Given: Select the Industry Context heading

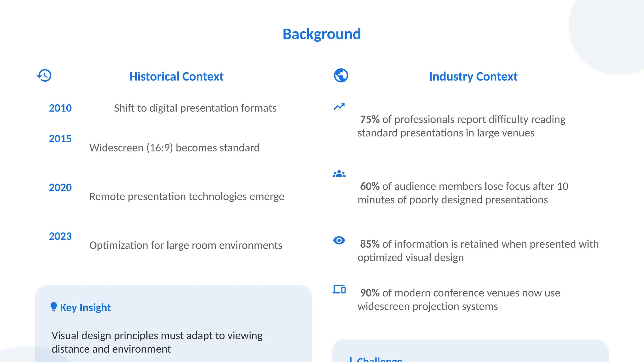Looking at the screenshot, I should (473, 76).
